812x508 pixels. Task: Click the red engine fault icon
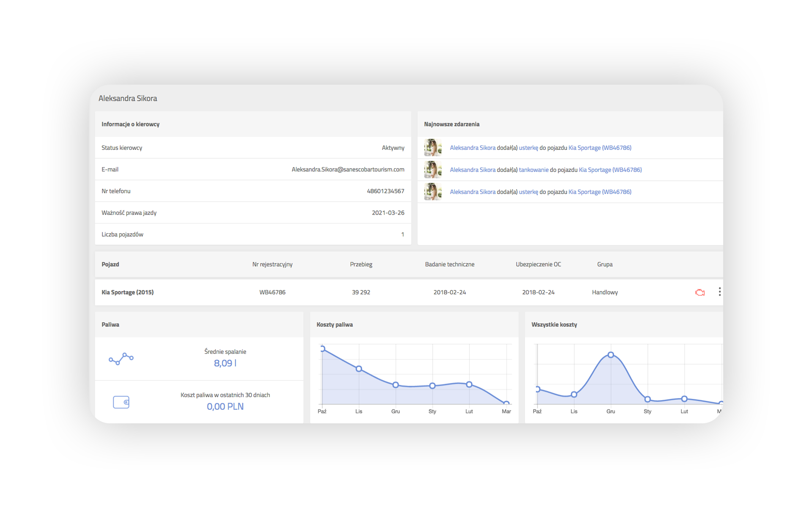[700, 292]
